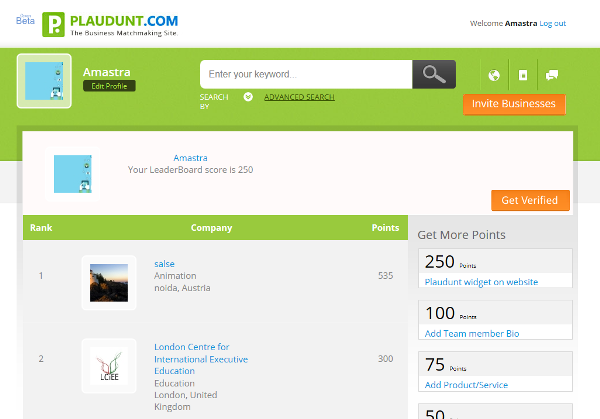The image size is (600, 419).
Task: Click the Plaudunt.com logo
Action: [110, 23]
